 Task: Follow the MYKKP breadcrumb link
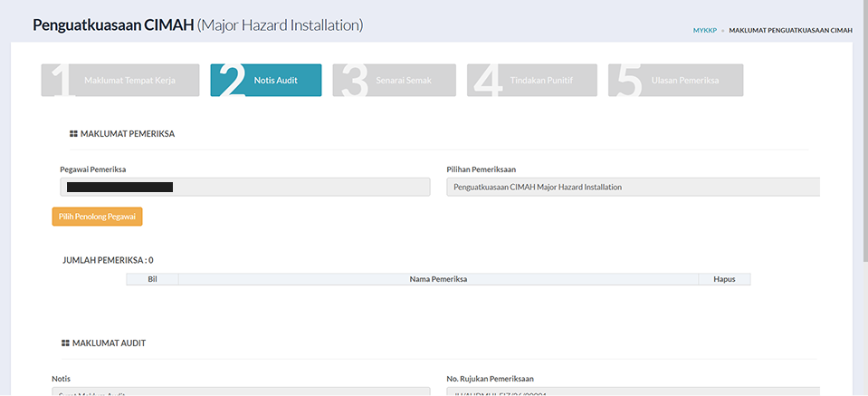[705, 31]
